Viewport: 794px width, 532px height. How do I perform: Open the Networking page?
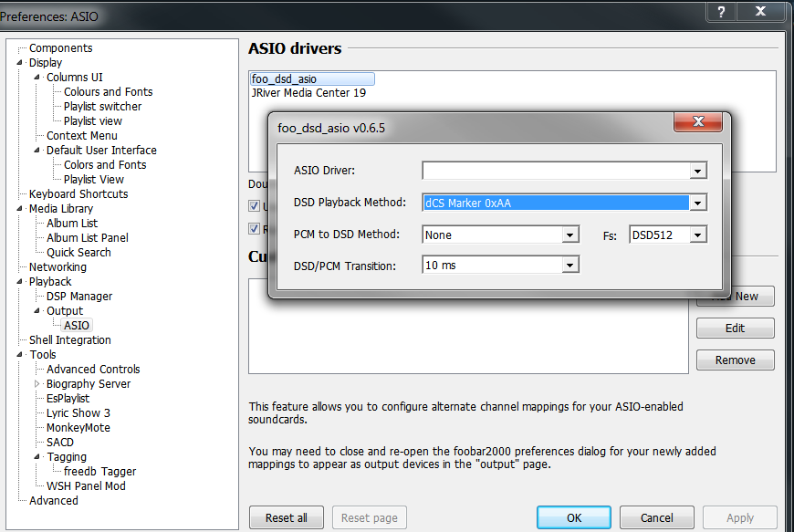tap(57, 266)
